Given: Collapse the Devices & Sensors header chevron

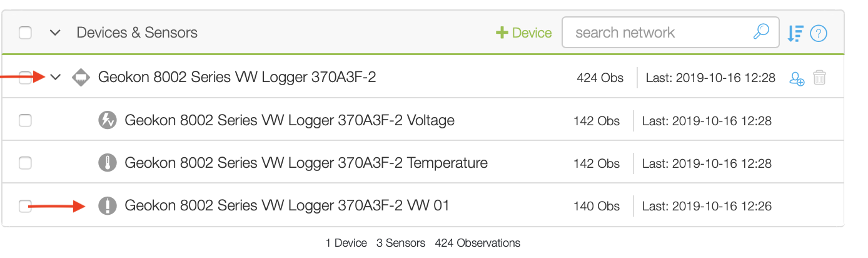Looking at the screenshot, I should [x=55, y=33].
